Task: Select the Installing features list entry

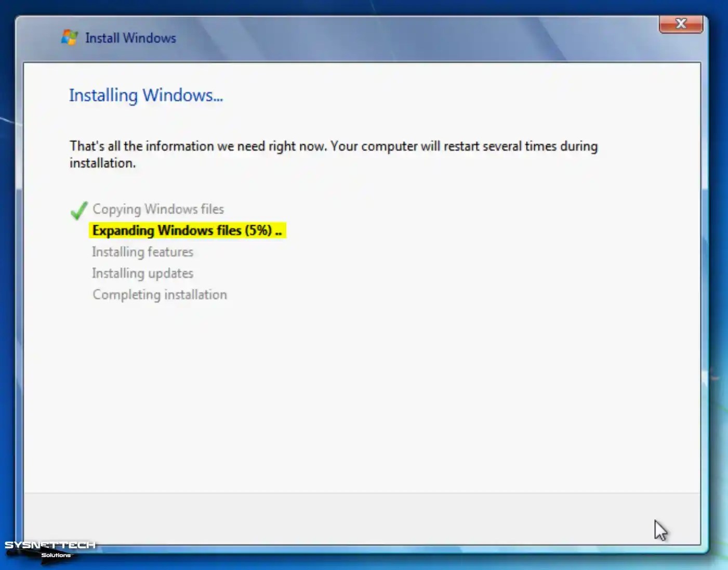Action: tap(142, 252)
